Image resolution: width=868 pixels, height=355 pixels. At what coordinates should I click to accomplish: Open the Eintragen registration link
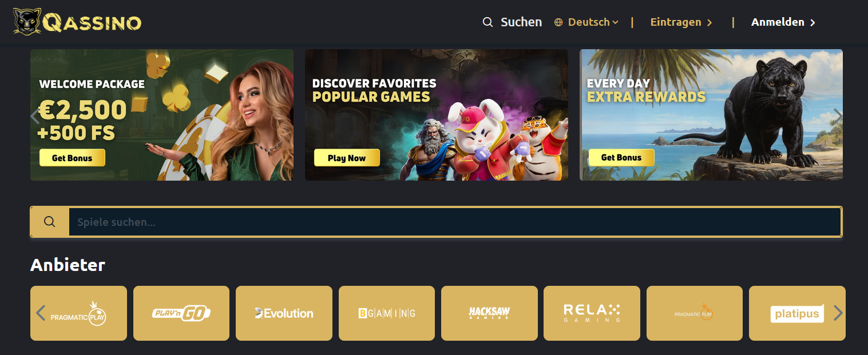[681, 22]
